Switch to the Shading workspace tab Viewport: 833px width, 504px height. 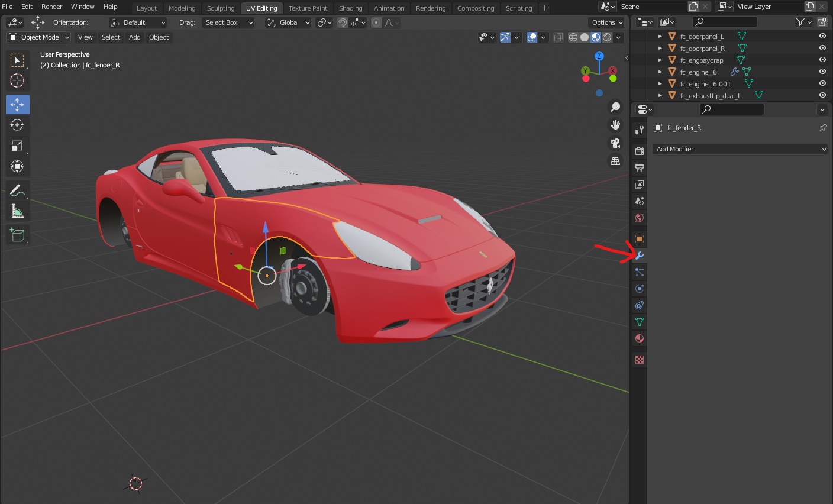pos(350,8)
